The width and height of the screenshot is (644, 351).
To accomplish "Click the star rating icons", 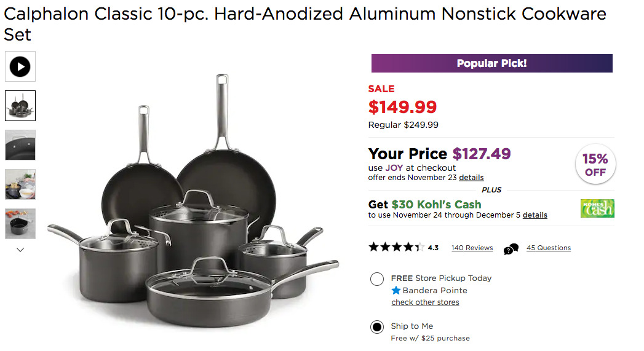I will click(396, 247).
